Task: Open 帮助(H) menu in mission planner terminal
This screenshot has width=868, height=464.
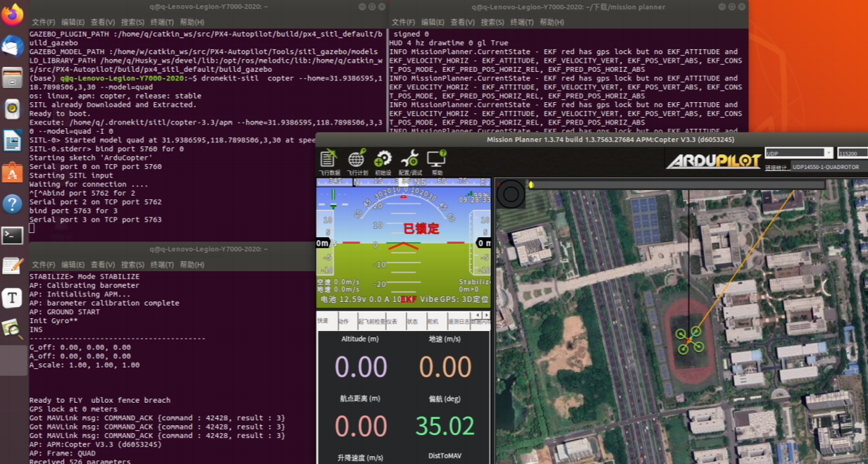Action: coord(551,22)
